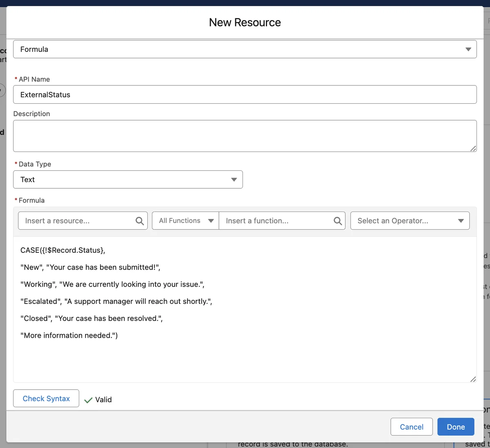490x448 pixels.
Task: Click in the CASE formula text editor
Action: pyautogui.click(x=245, y=310)
